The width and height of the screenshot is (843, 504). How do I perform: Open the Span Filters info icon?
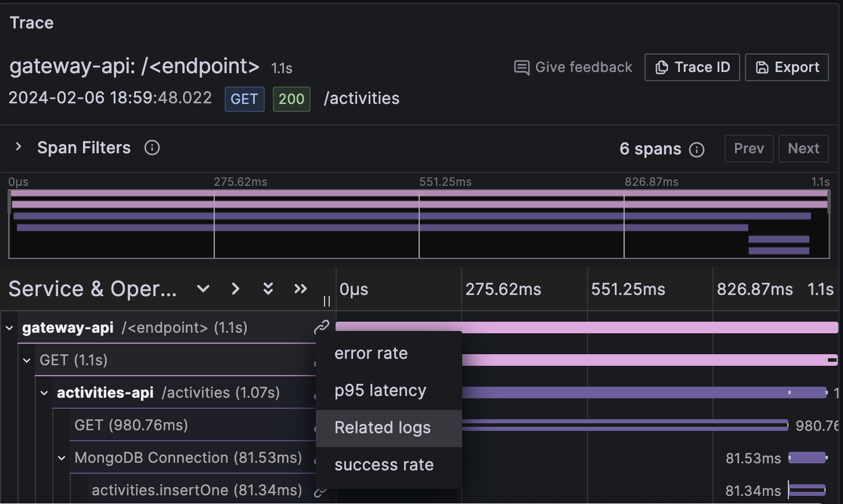pyautogui.click(x=152, y=148)
